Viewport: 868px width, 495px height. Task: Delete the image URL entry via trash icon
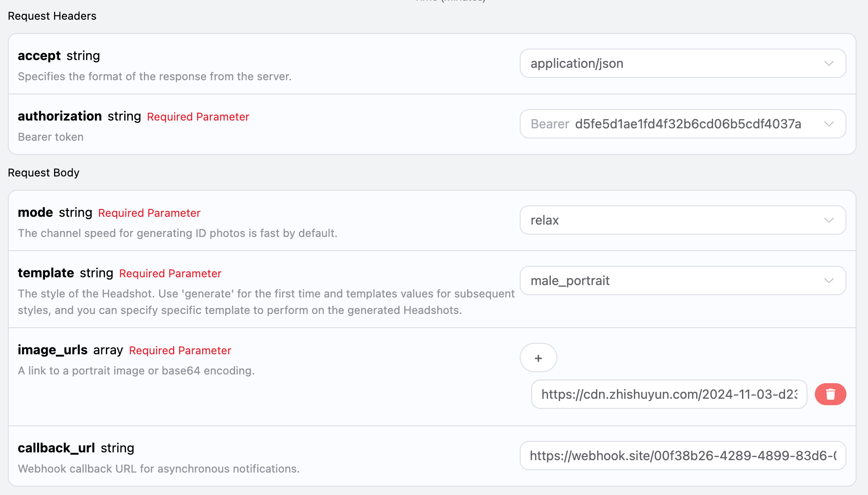point(830,394)
